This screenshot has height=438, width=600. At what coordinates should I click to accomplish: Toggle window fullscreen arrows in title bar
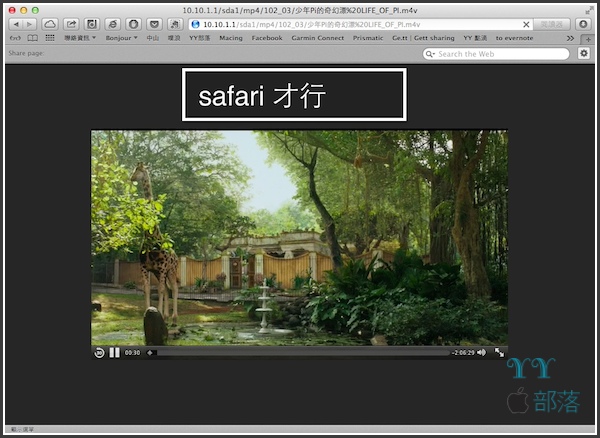pos(589,10)
